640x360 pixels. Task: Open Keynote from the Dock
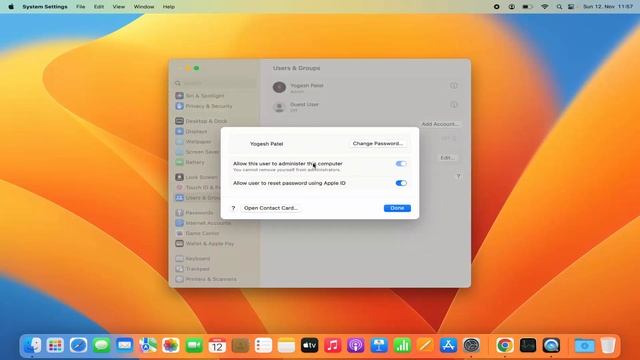coord(379,345)
